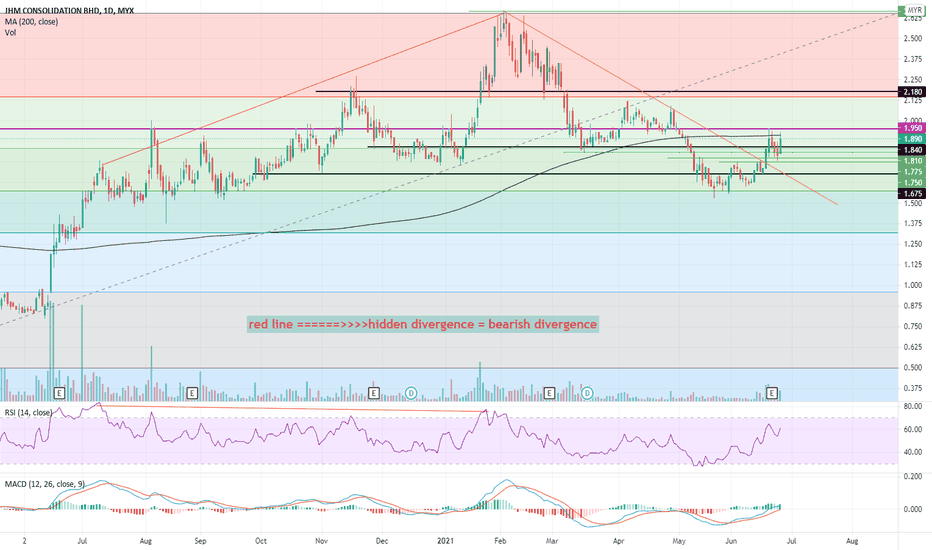This screenshot has width=932, height=550.
Task: Click the May label on the time axis
Action: (679, 540)
